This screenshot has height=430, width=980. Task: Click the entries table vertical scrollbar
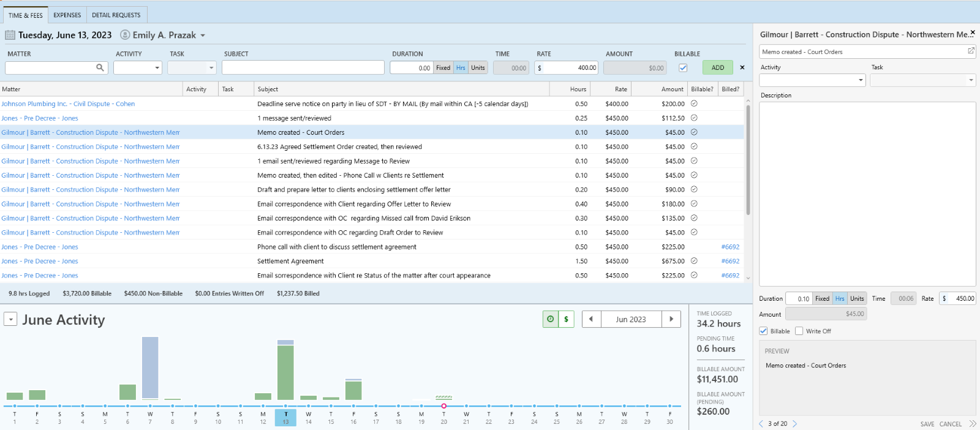click(748, 160)
